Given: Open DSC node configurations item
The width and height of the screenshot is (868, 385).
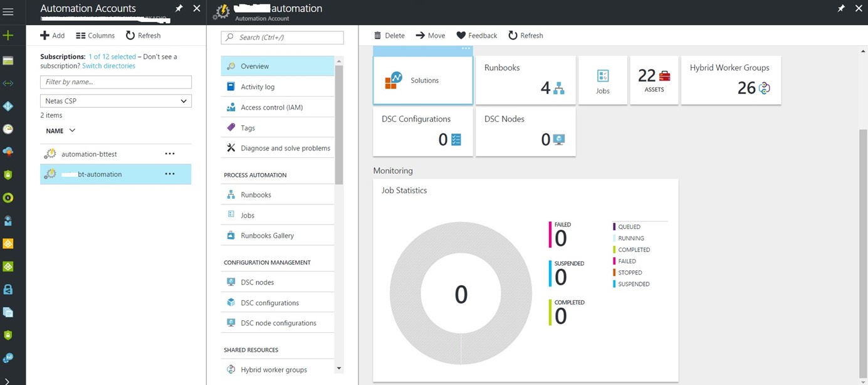Looking at the screenshot, I should pos(278,323).
